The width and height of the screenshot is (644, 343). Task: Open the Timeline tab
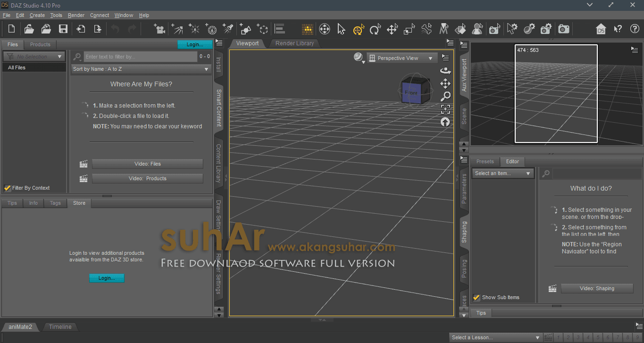[60, 326]
